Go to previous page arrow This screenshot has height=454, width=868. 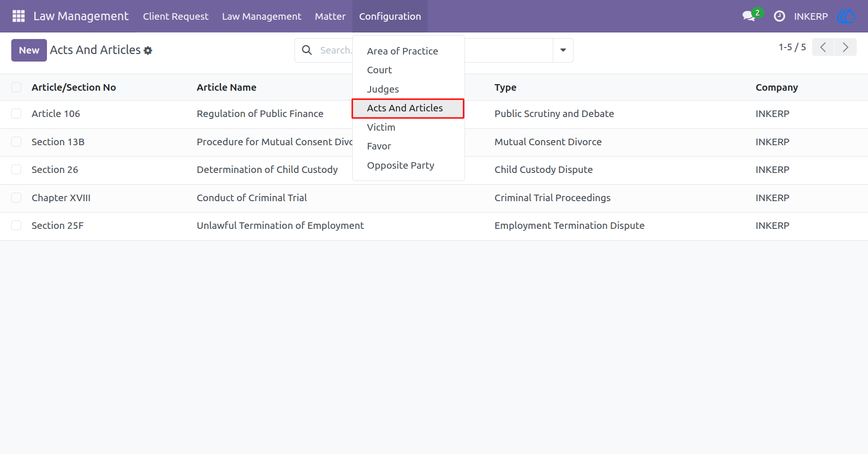coord(823,47)
